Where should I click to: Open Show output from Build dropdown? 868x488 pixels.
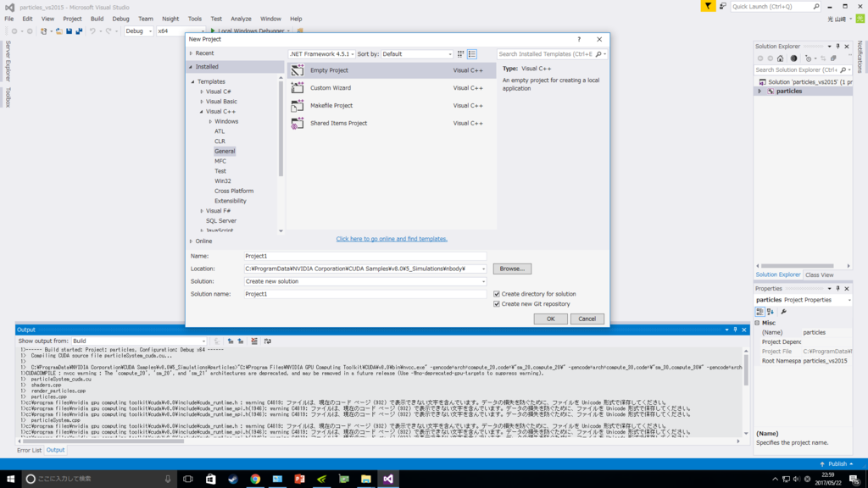pyautogui.click(x=139, y=341)
